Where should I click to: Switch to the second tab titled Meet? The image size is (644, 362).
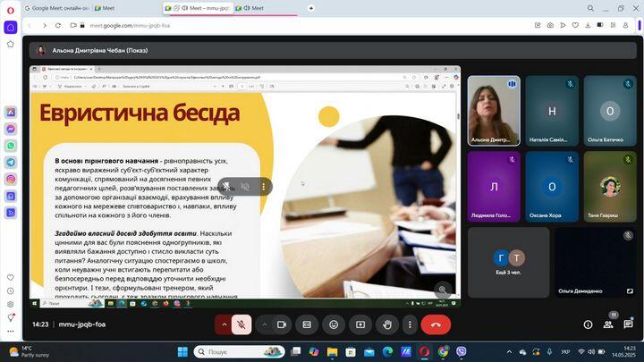point(126,8)
